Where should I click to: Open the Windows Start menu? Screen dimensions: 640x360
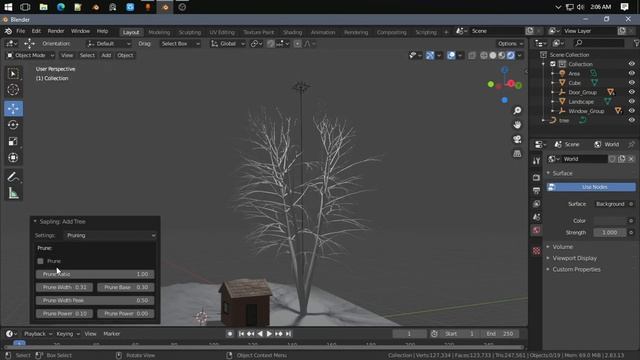click(8, 7)
